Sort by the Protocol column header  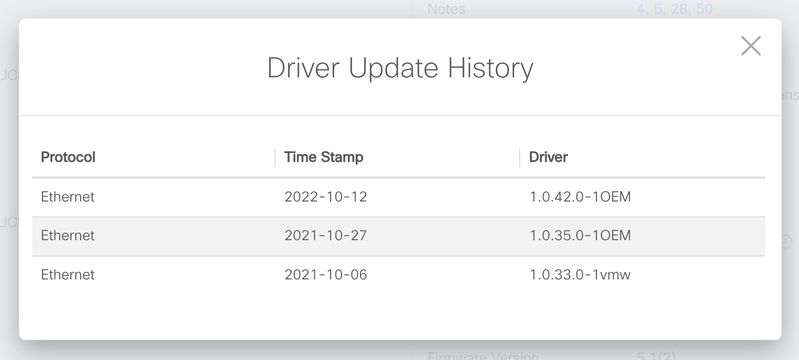pos(68,157)
